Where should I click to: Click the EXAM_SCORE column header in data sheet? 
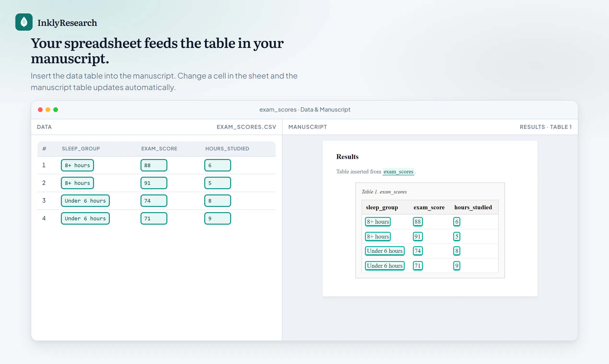pyautogui.click(x=159, y=149)
